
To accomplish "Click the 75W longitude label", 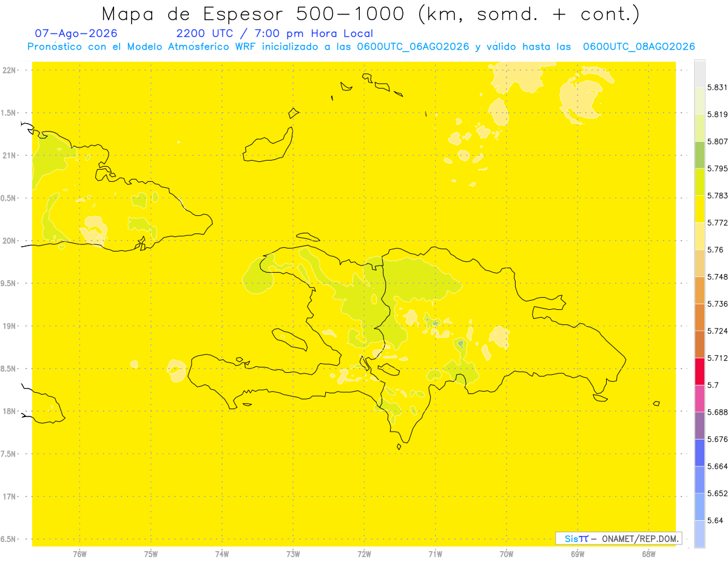I will click(151, 554).
